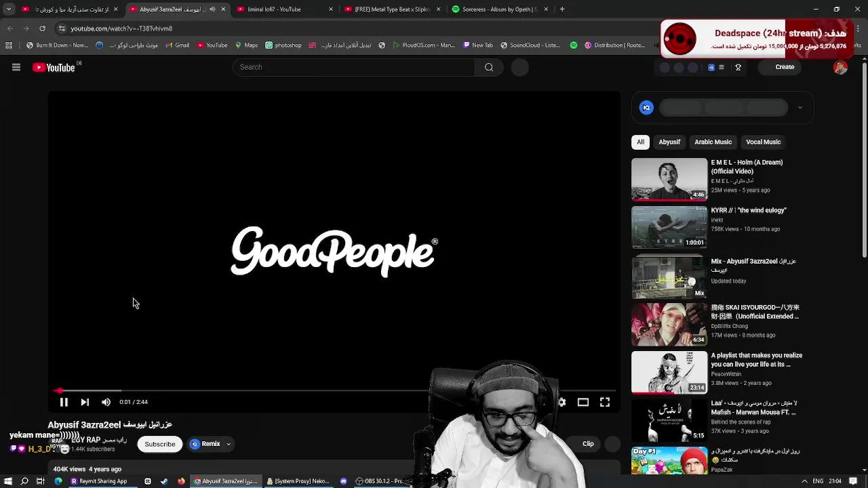This screenshot has height=488, width=868.
Task: Open the photoshop bookmark
Action: 283,45
